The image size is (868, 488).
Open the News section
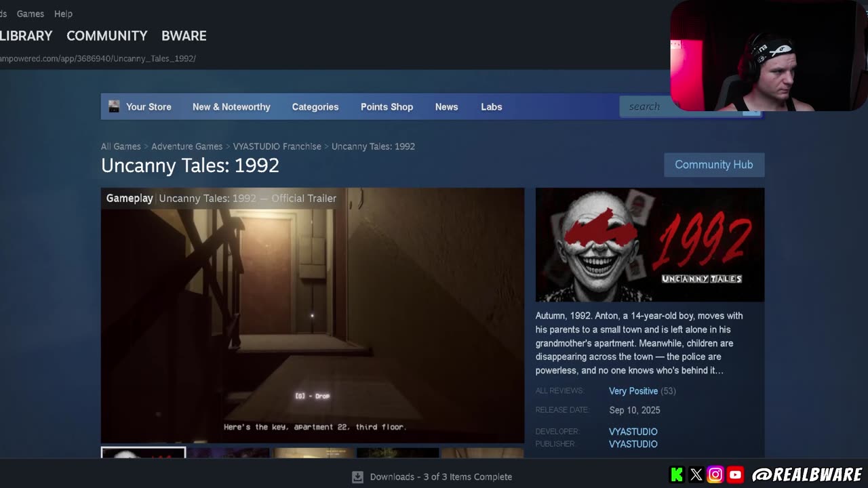coord(446,107)
